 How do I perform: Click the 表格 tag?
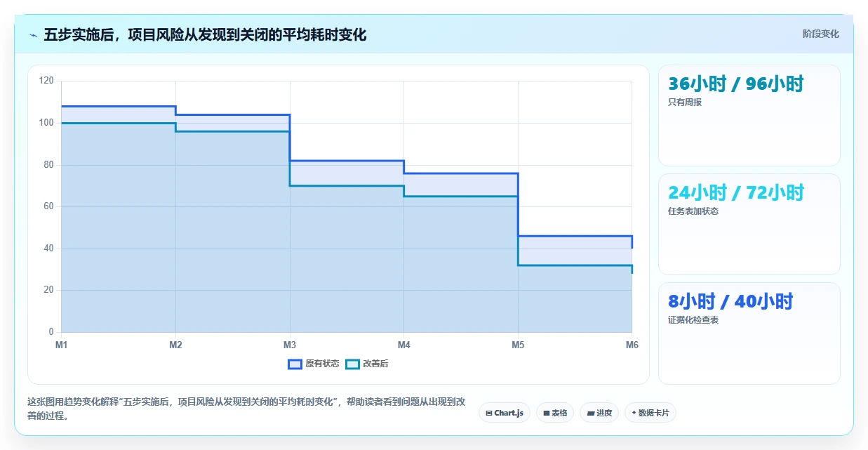[x=555, y=413]
